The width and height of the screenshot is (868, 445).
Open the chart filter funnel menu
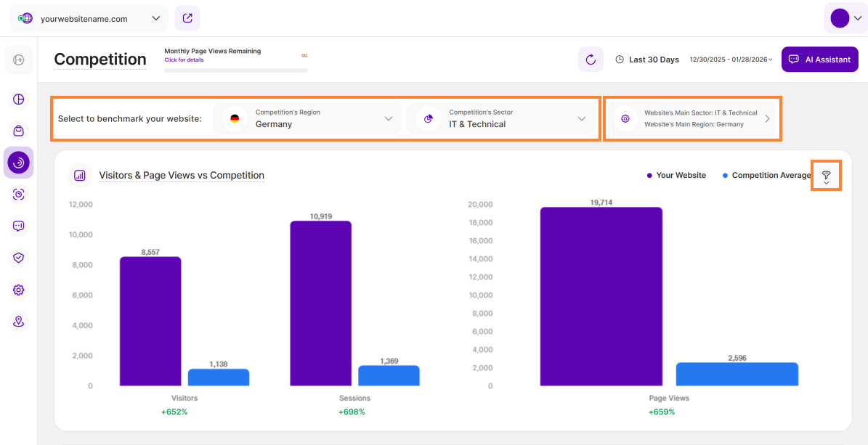point(826,176)
